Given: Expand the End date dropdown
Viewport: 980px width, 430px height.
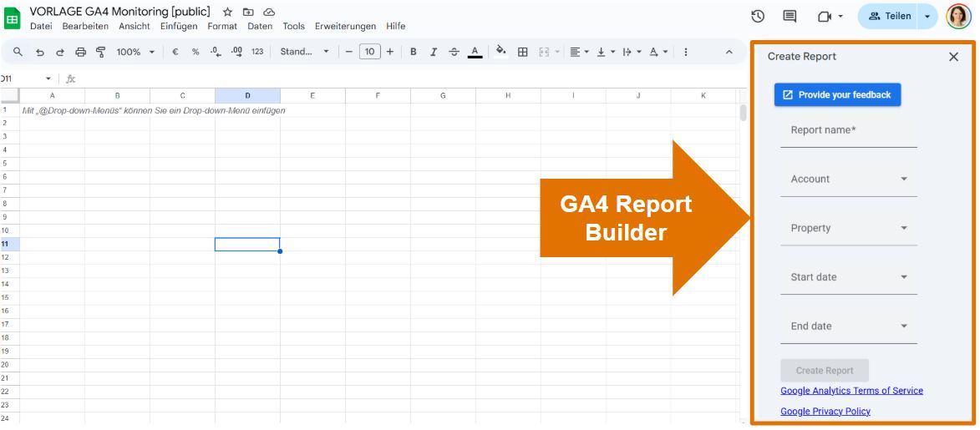Looking at the screenshot, I should click(x=849, y=326).
